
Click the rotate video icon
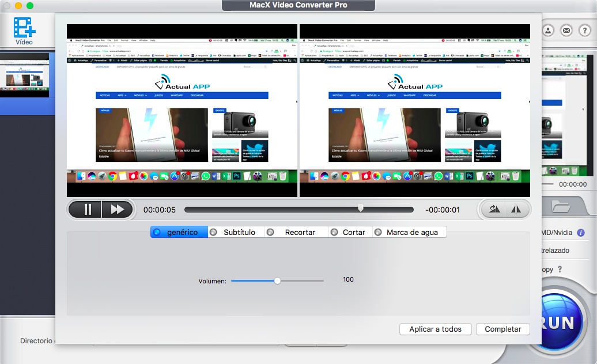tap(494, 209)
